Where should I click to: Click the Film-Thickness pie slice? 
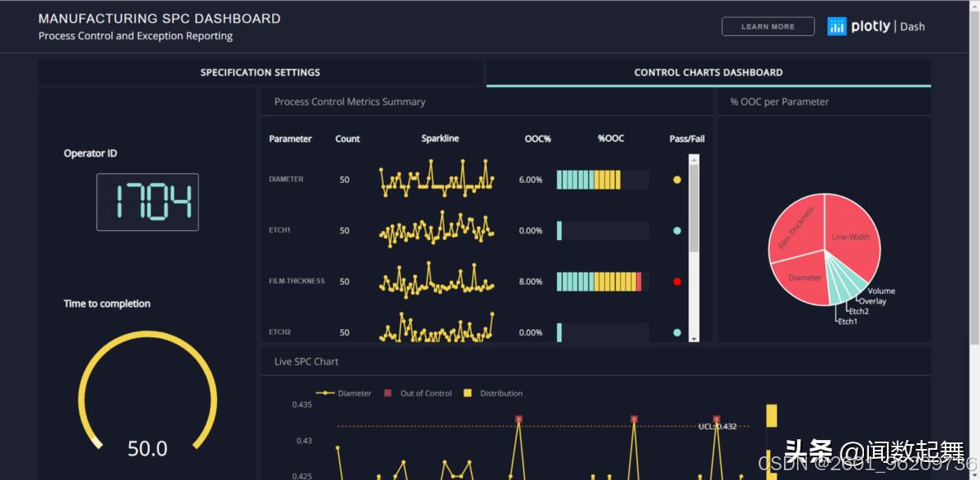pos(796,229)
